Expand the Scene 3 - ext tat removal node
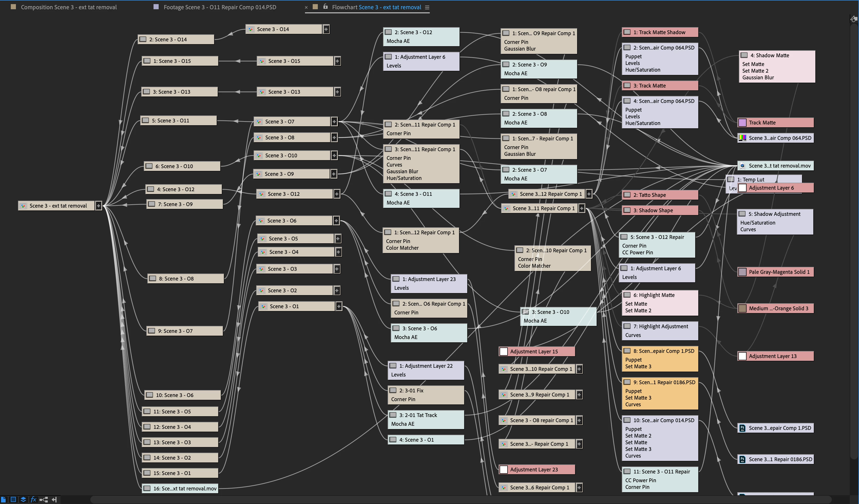This screenshot has height=504, width=859. click(99, 206)
